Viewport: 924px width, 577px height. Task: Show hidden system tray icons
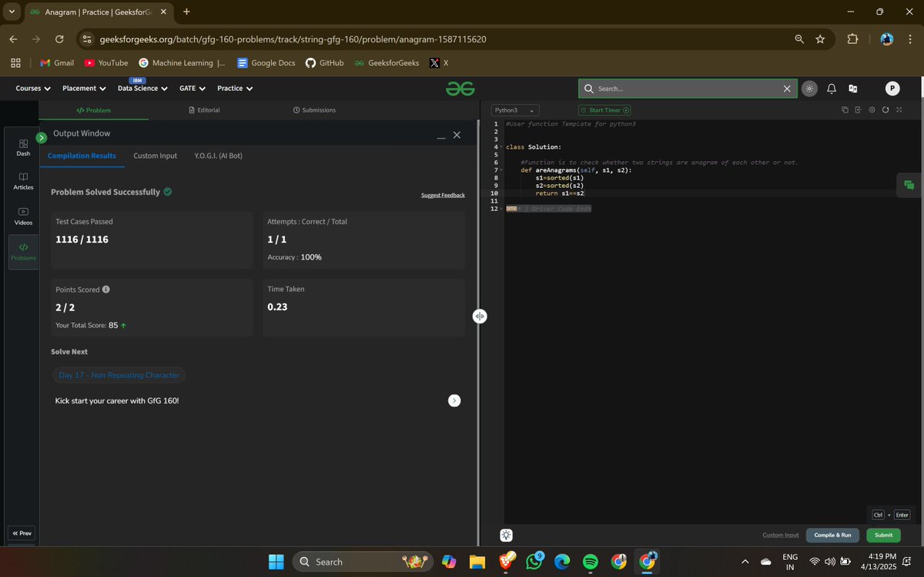click(x=744, y=562)
